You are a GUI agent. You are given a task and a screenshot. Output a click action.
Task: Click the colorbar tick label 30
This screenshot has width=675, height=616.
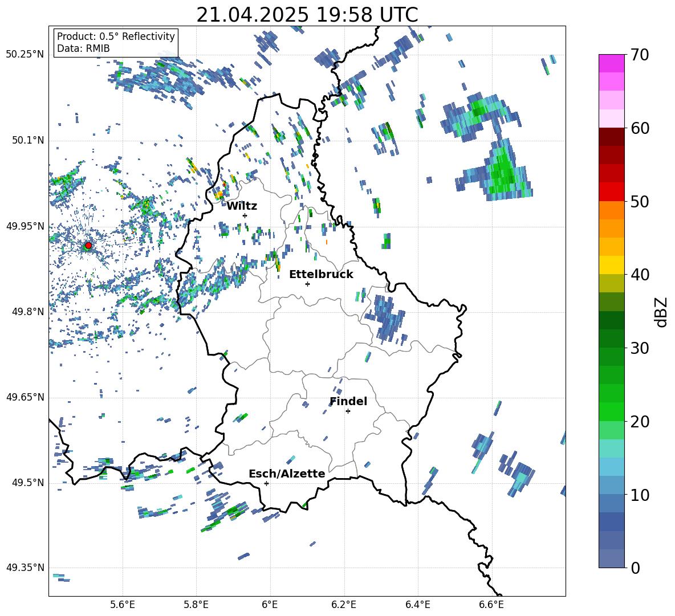tap(639, 348)
